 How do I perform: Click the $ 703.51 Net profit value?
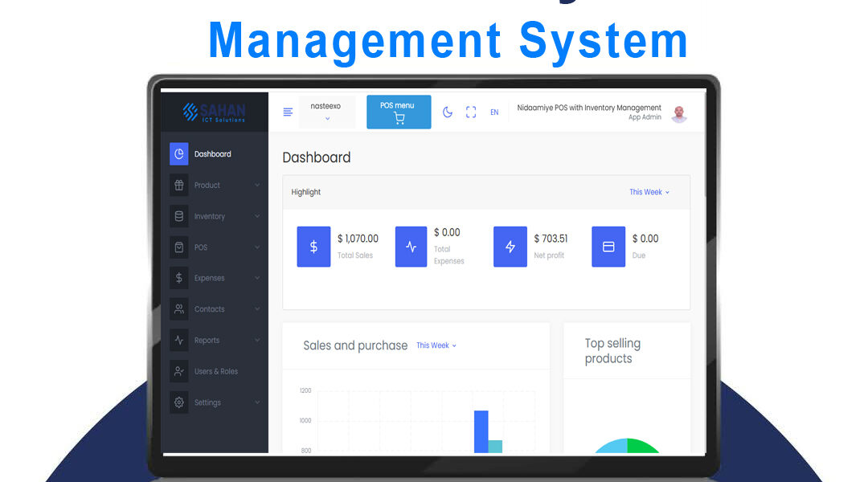pos(551,239)
